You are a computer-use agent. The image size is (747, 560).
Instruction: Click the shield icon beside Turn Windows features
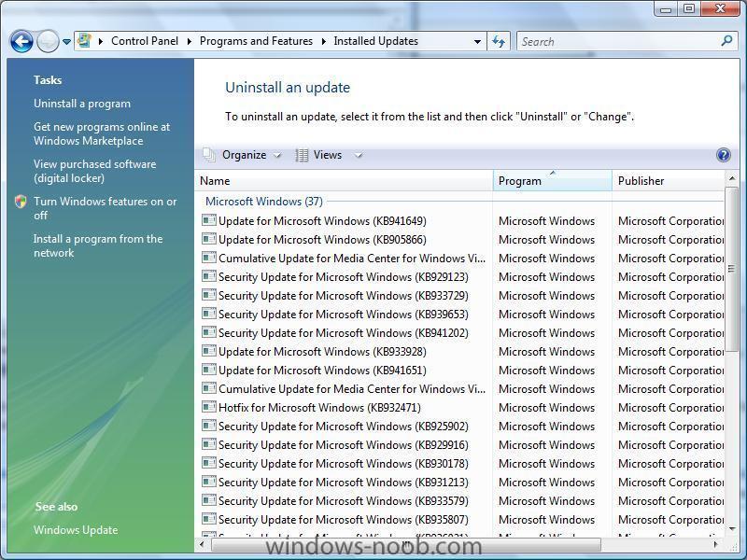point(21,202)
